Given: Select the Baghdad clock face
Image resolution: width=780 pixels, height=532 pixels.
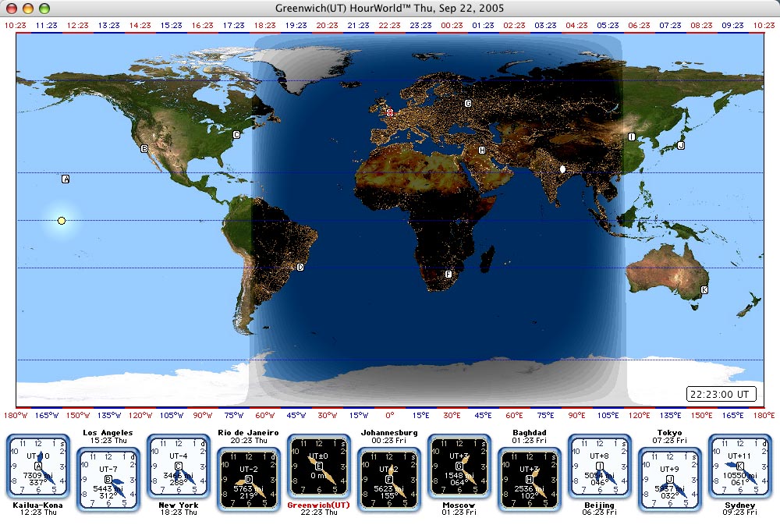Looking at the screenshot, I should click(530, 479).
